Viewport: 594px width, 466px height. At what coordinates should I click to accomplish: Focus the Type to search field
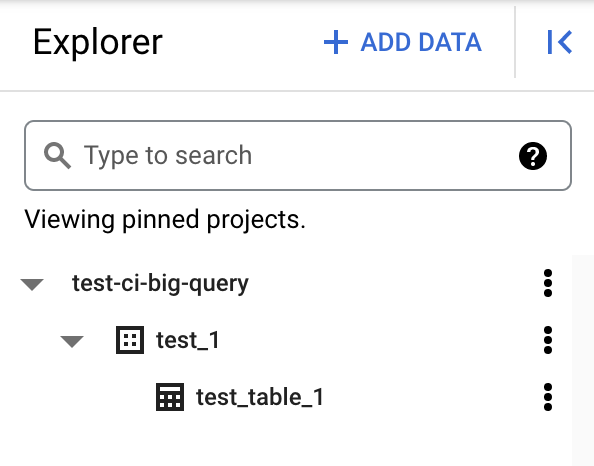tap(298, 156)
